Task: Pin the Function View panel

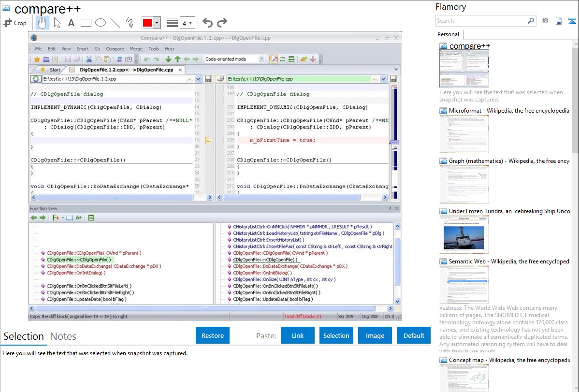Action: [x=390, y=208]
